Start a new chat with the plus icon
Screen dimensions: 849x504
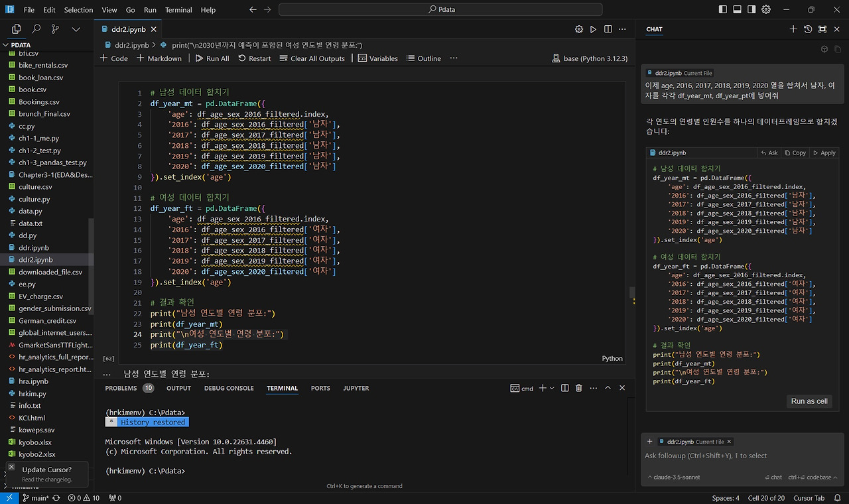(793, 29)
